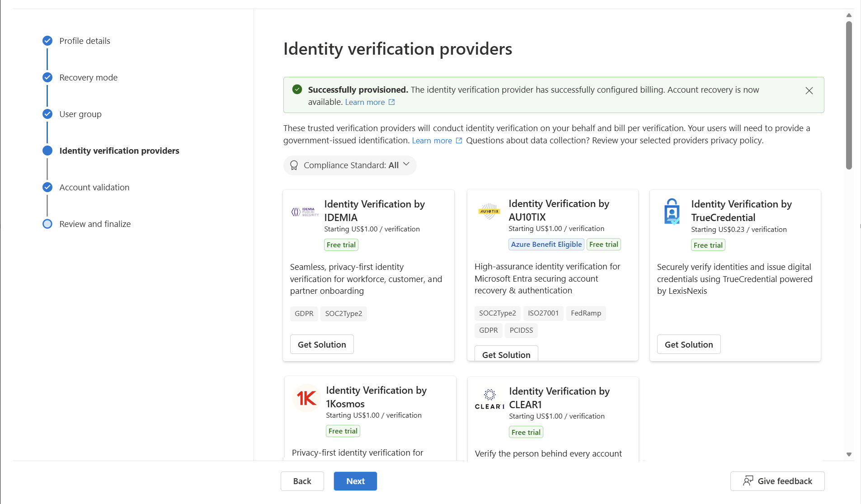Click the compliance ribbon badge icon

[294, 165]
